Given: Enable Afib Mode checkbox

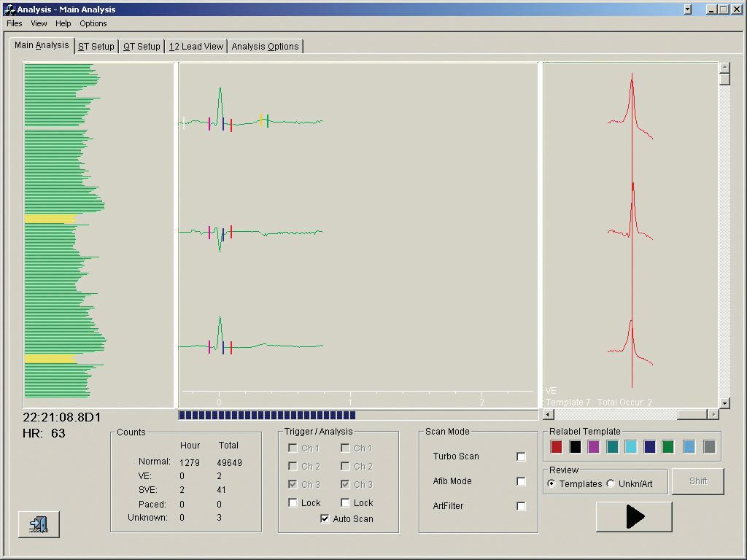Looking at the screenshot, I should click(x=521, y=481).
